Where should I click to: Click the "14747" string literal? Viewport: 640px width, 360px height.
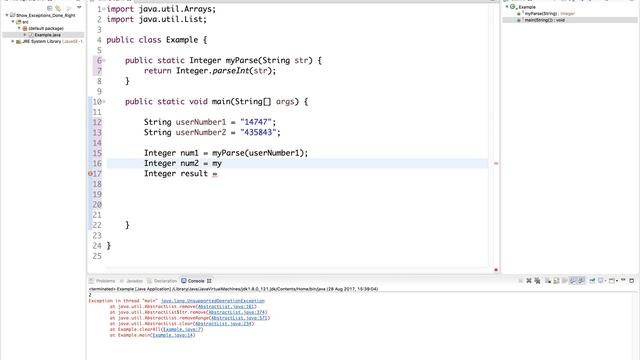[x=256, y=122]
